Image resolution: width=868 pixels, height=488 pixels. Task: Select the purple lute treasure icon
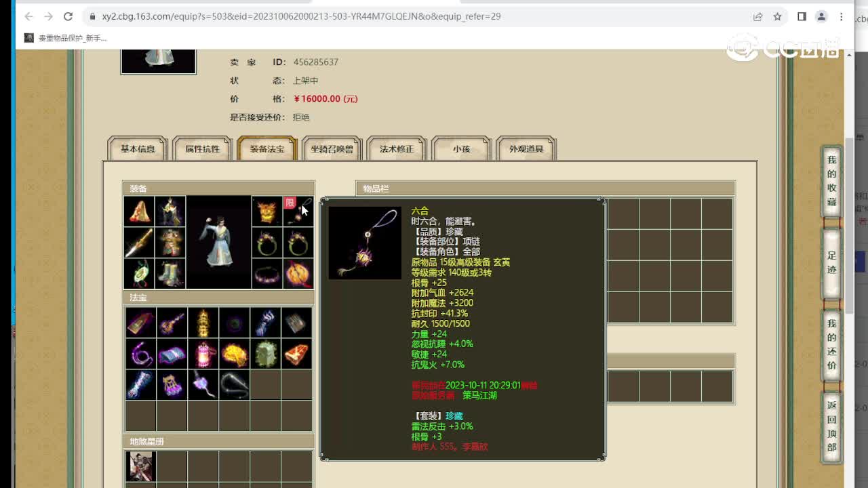coord(172,323)
